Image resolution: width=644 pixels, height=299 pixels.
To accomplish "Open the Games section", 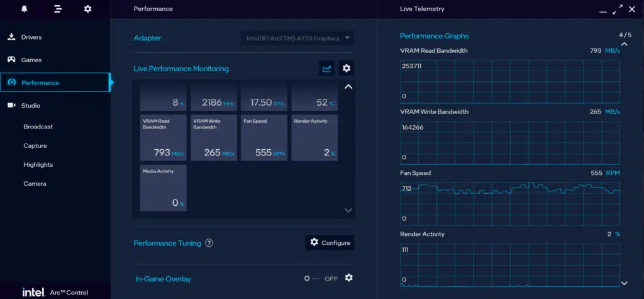I will 55,60.
